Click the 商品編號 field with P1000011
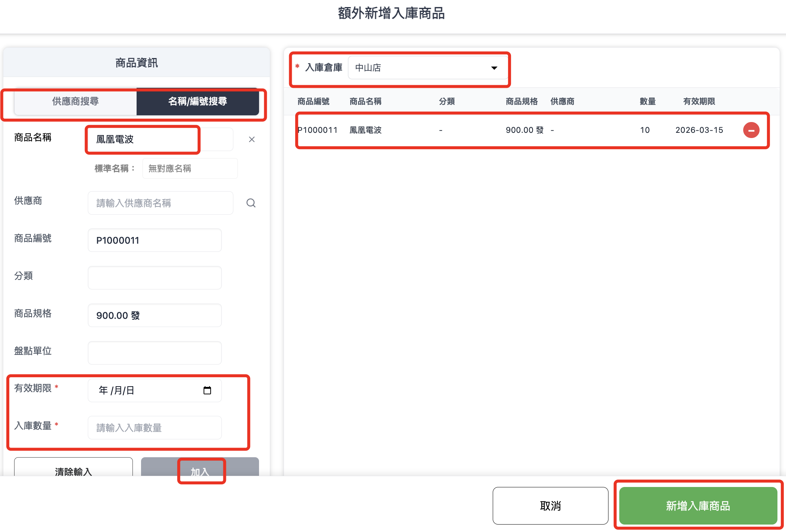Viewport: 786px width, 532px height. pyautogui.click(x=154, y=240)
